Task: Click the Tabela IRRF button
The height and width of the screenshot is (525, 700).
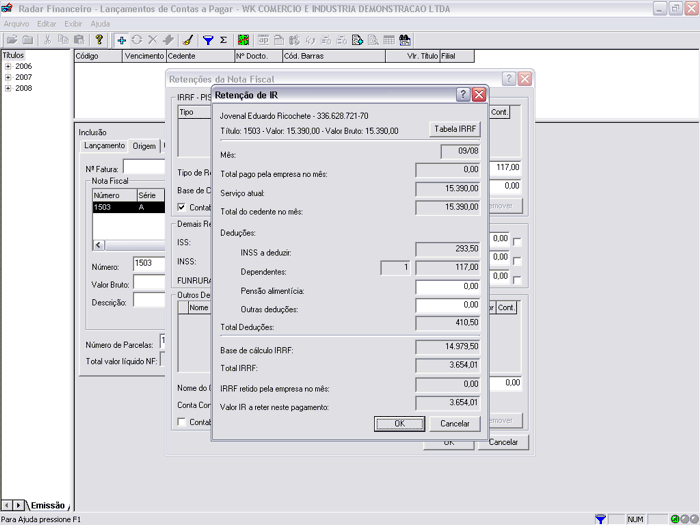Action: (456, 130)
